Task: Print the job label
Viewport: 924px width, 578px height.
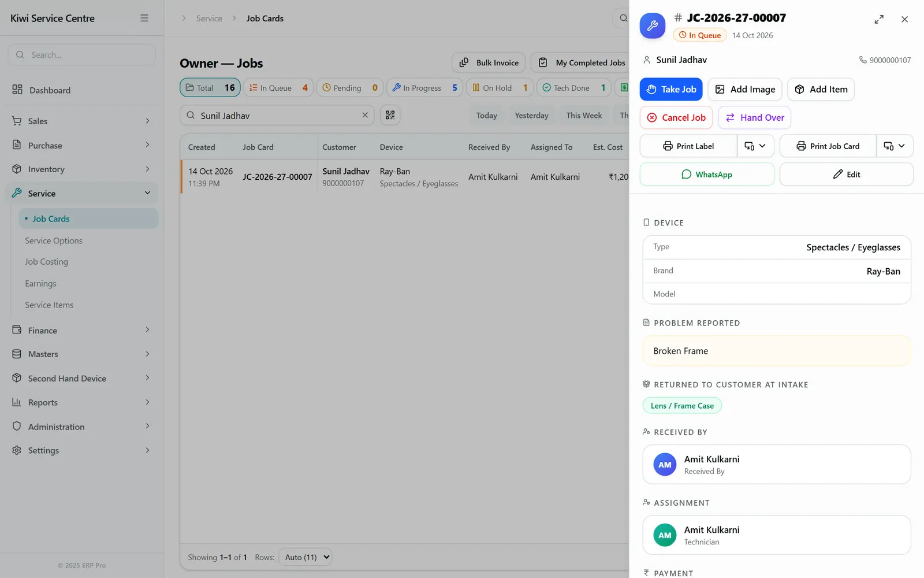Action: tap(688, 146)
